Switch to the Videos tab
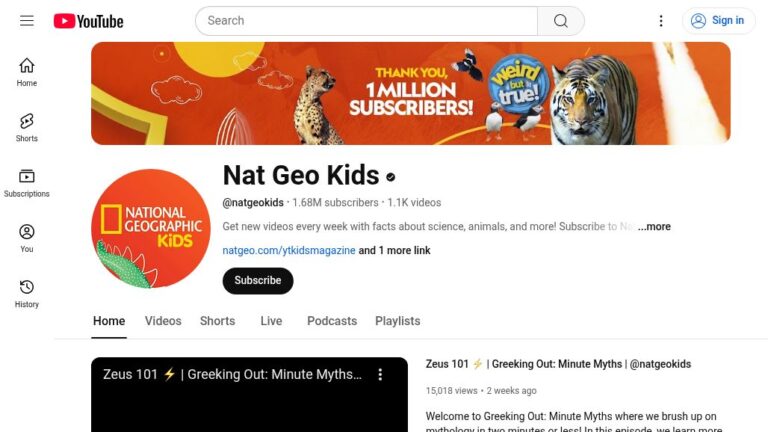This screenshot has width=768, height=432. (x=163, y=321)
